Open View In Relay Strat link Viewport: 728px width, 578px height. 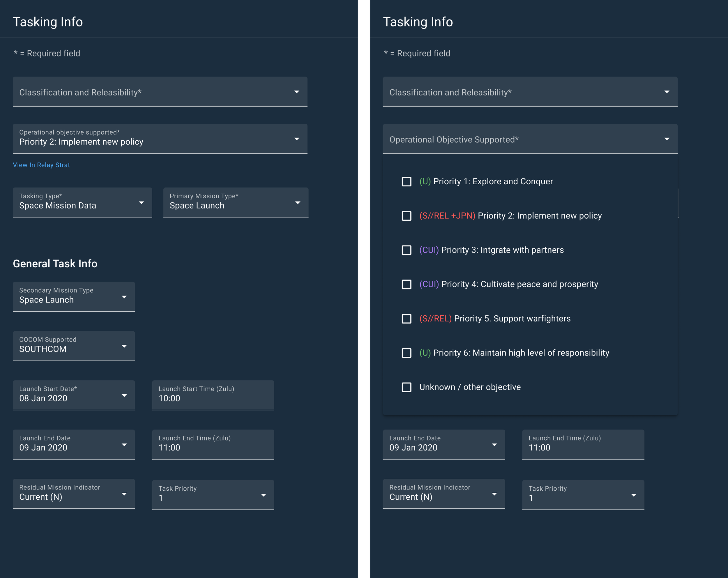[41, 165]
